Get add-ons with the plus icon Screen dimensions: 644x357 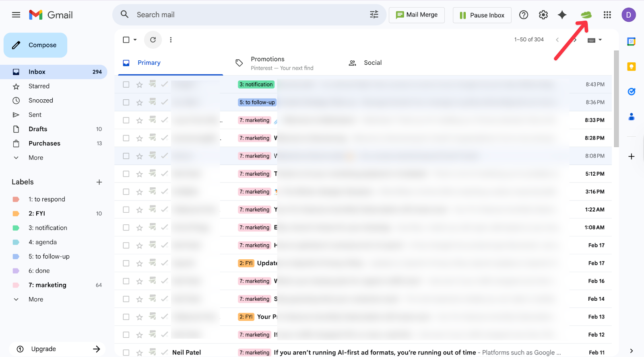click(632, 156)
